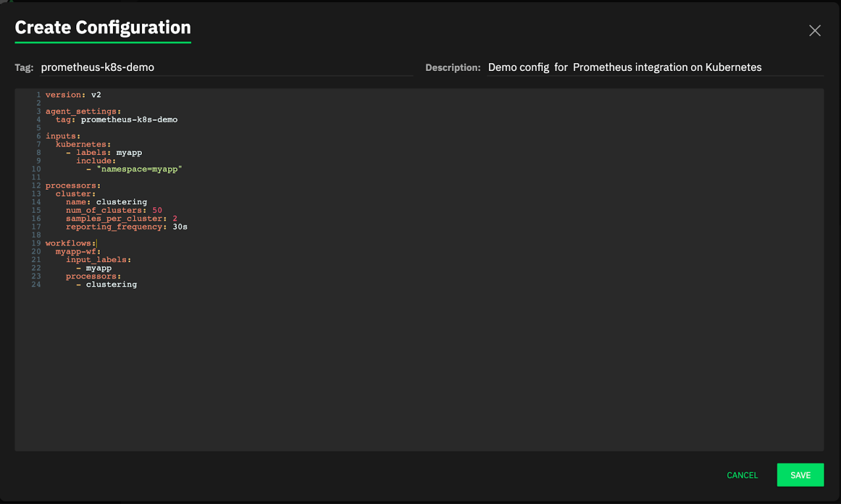Image resolution: width=841 pixels, height=504 pixels.
Task: Click the samples_per_cluster value 2
Action: tap(175, 218)
